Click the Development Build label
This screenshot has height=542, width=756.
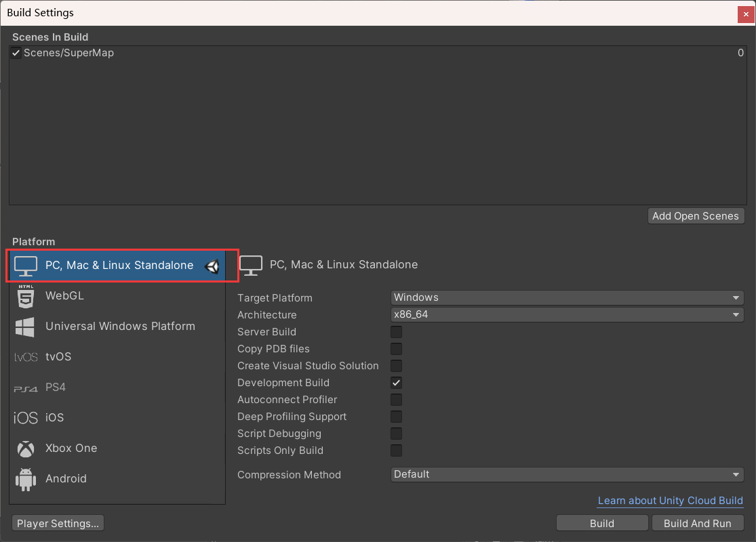click(x=283, y=383)
